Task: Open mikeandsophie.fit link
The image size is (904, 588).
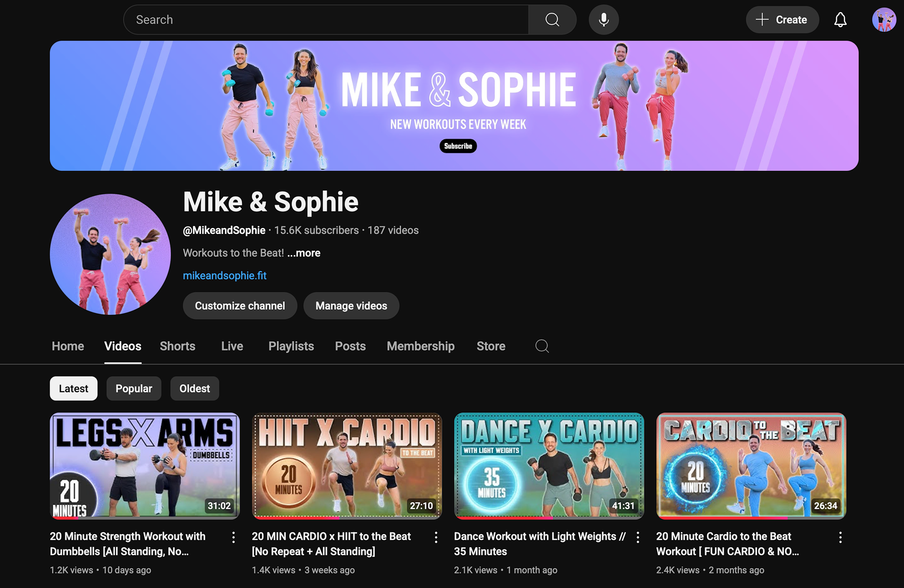Action: (x=225, y=275)
